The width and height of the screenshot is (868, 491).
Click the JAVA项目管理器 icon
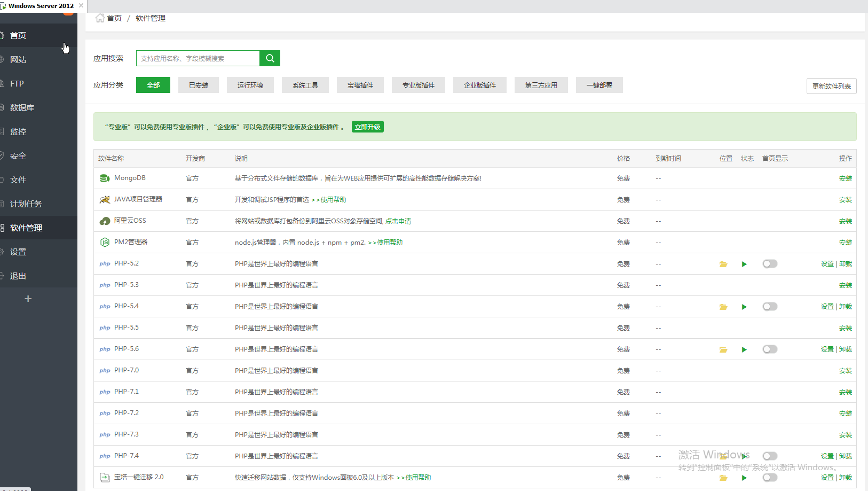tap(105, 199)
